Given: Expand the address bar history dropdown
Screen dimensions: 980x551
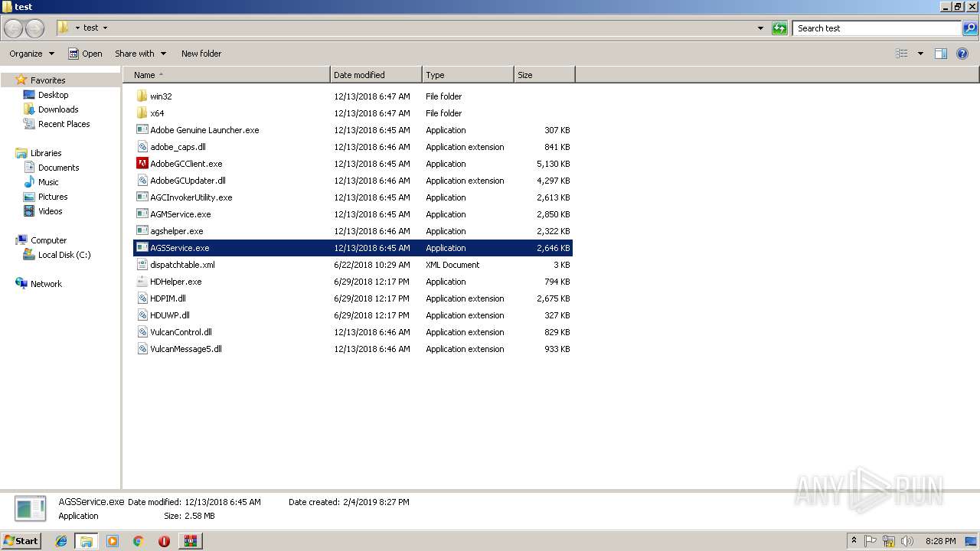Looking at the screenshot, I should click(760, 28).
